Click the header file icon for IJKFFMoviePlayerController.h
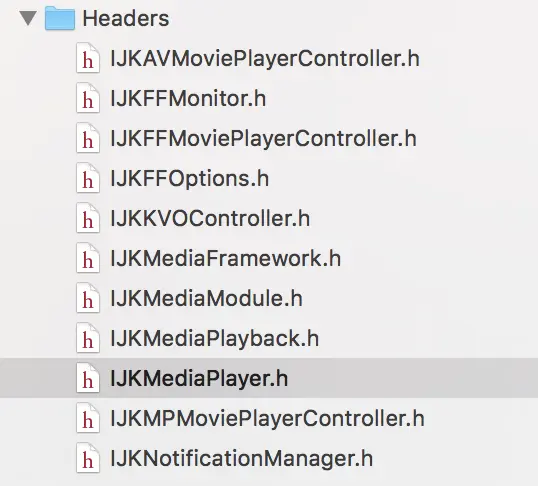538x486 pixels. coord(88,138)
